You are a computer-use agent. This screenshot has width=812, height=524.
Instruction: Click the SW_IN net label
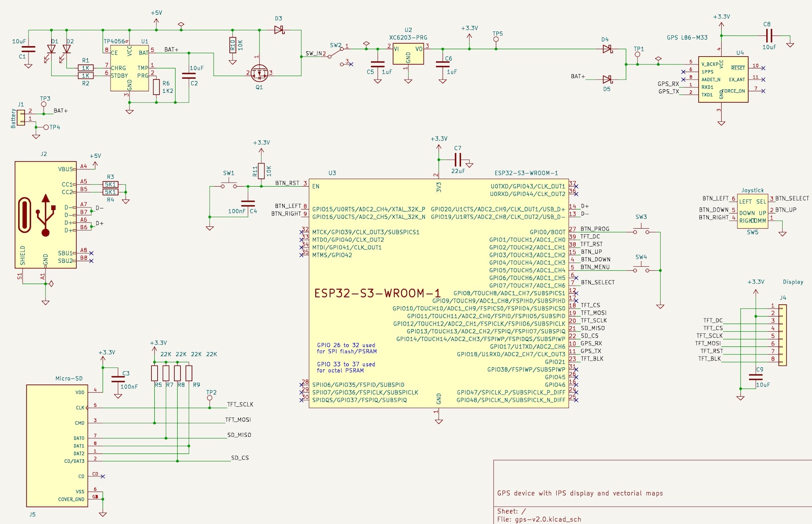(x=314, y=53)
